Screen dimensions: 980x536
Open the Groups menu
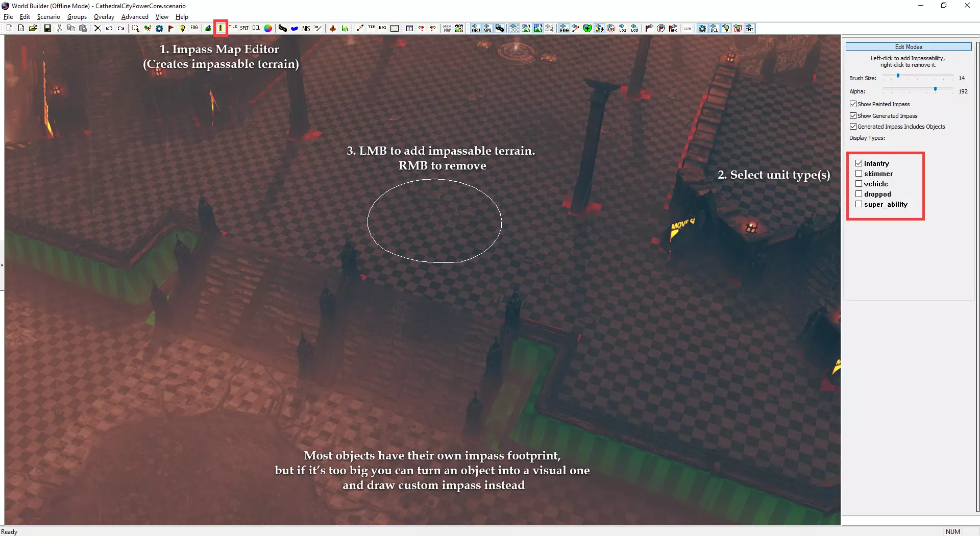pos(77,17)
